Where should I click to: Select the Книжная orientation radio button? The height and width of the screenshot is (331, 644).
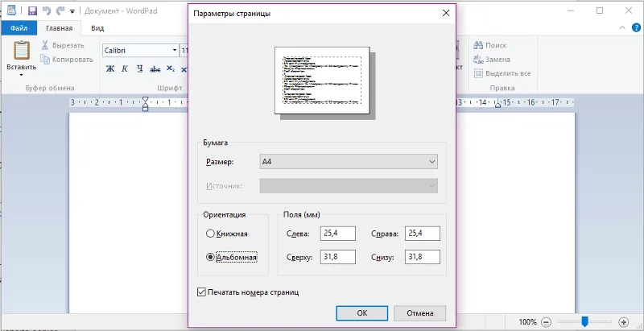pos(210,234)
